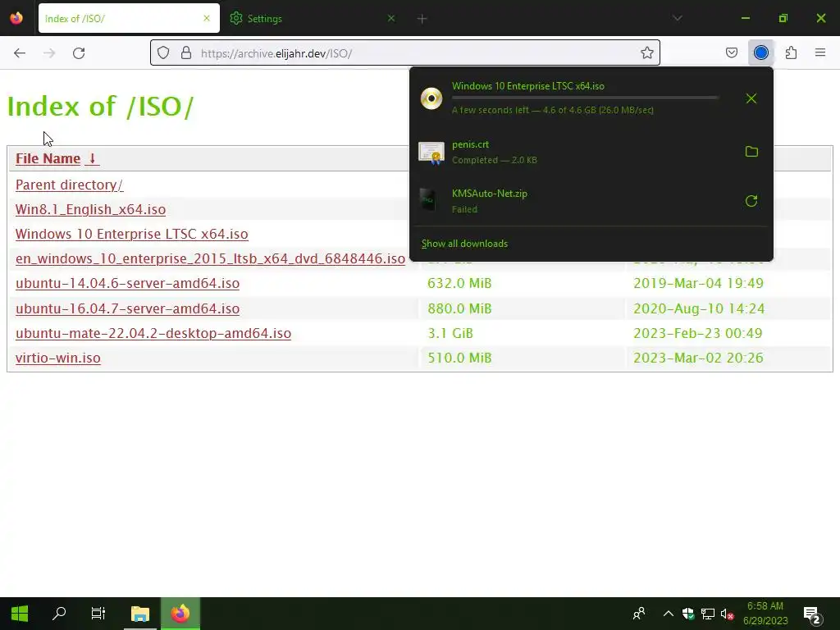Close the Index of /ISO/ tab
The height and width of the screenshot is (630, 840).
207,18
